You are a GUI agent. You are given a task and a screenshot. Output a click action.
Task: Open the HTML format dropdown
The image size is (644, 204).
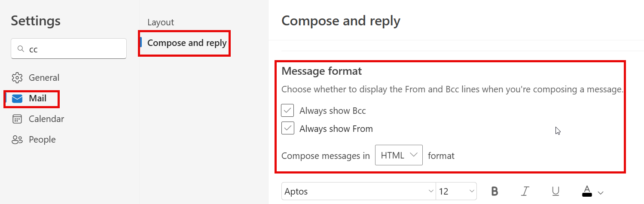click(399, 155)
